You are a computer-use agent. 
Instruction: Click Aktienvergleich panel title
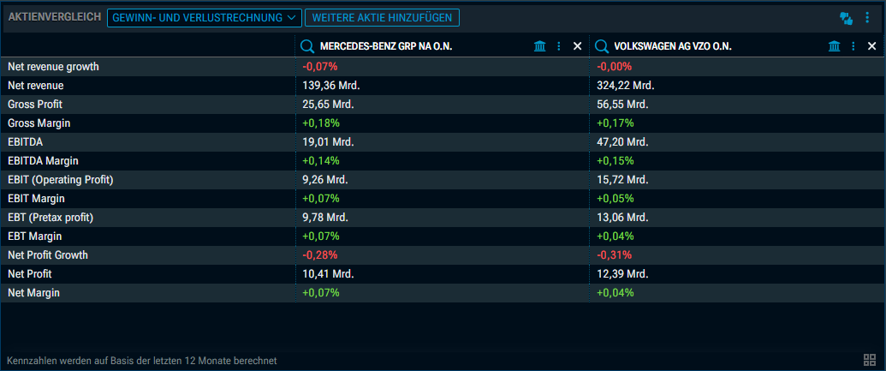click(x=54, y=18)
